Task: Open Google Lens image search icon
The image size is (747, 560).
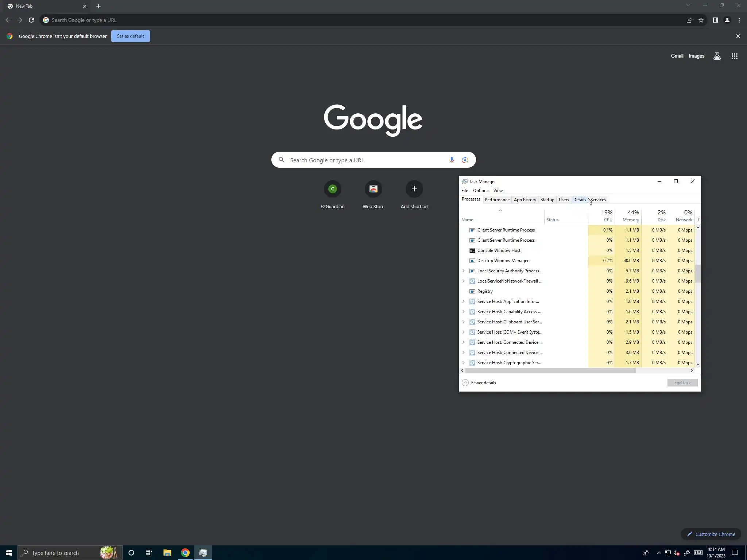Action: click(x=465, y=160)
